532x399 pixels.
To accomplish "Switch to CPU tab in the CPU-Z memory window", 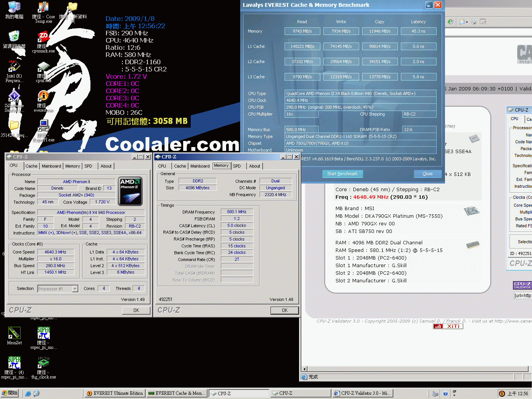I will coord(162,166).
